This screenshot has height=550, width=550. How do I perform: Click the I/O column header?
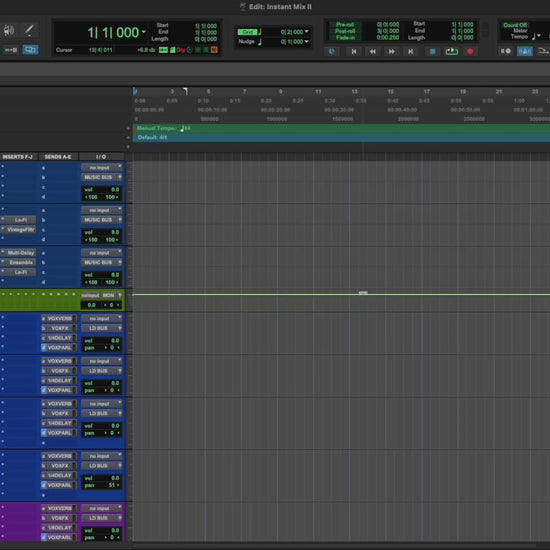[101, 157]
